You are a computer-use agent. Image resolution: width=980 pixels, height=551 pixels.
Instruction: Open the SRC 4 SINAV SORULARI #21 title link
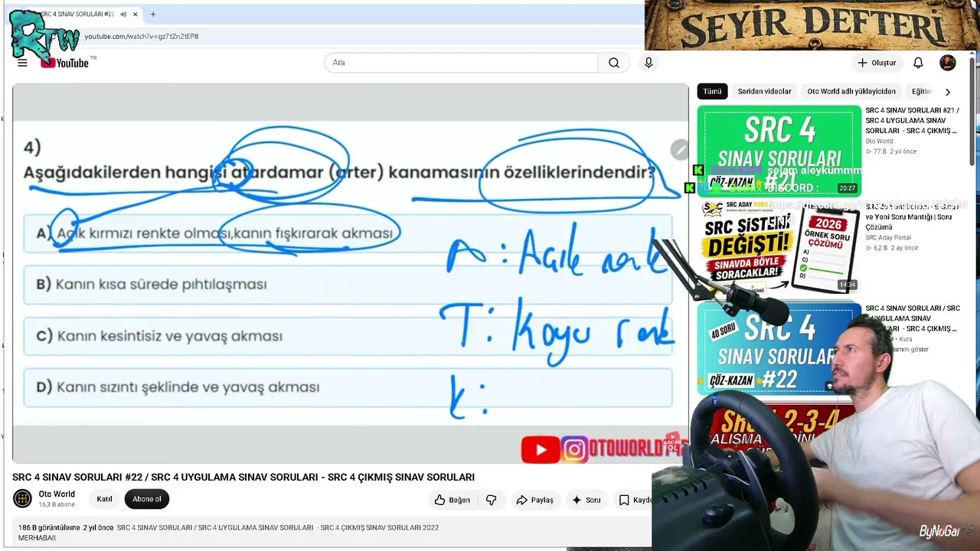pyautogui.click(x=912, y=120)
